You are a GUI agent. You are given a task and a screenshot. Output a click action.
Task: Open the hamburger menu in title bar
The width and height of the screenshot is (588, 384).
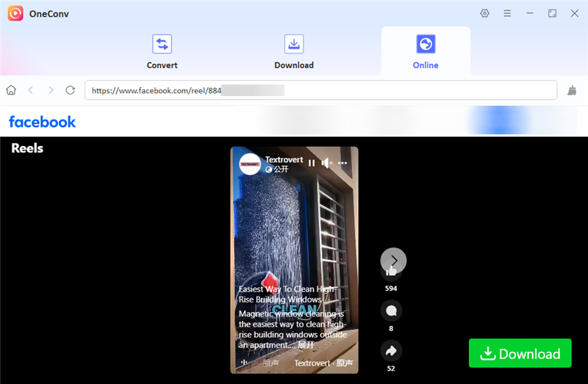(507, 13)
